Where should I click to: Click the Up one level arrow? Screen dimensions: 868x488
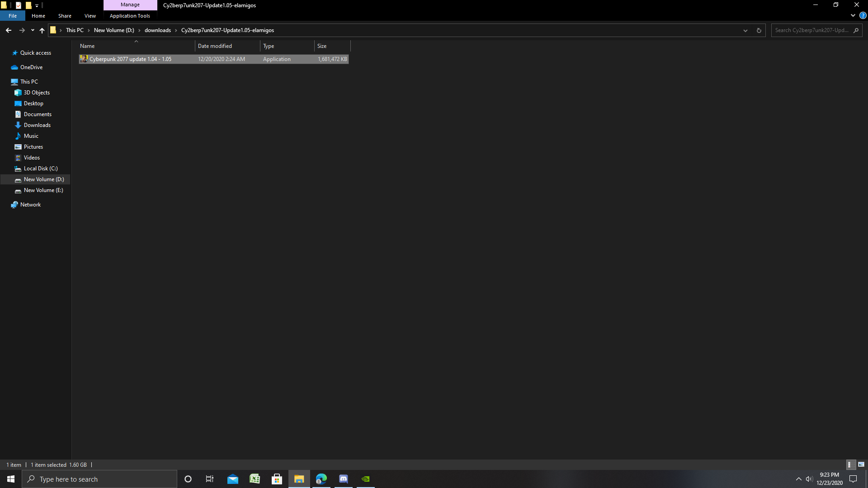pos(42,30)
